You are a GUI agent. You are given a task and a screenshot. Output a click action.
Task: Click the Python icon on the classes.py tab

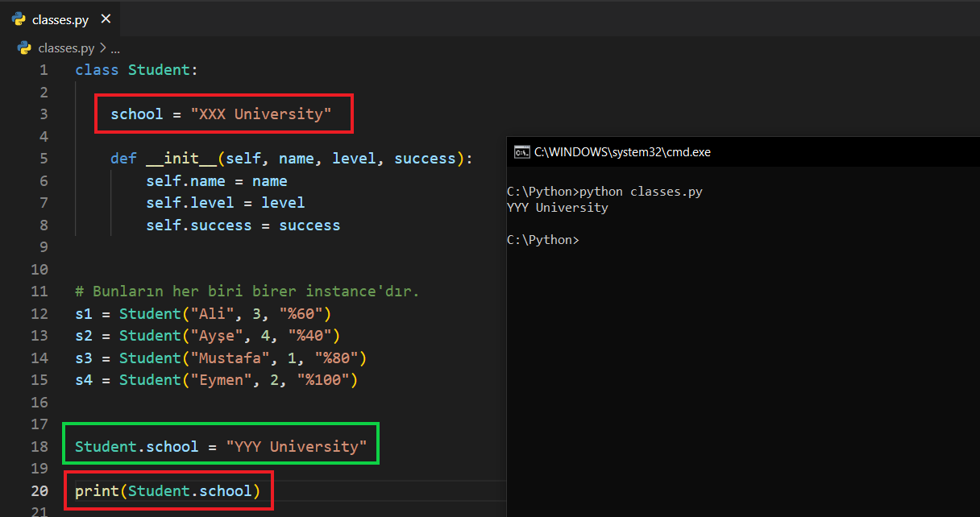coord(19,19)
